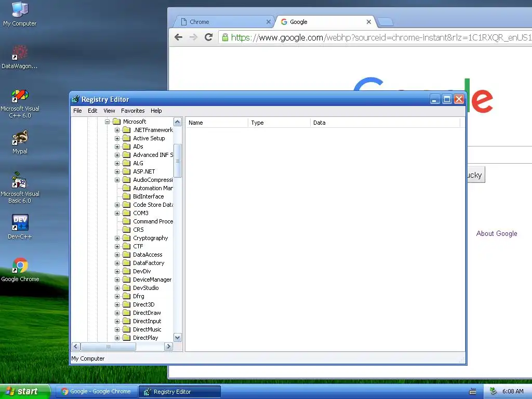Select the BidInterface folder icon
Screen dimensions: 532x399
coord(127,196)
